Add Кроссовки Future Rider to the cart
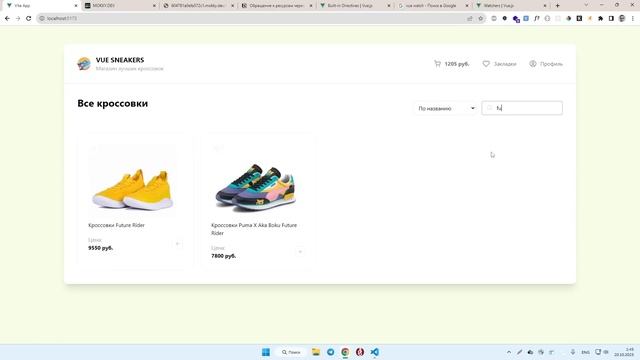Screen dimensions: 640x360 (177, 244)
